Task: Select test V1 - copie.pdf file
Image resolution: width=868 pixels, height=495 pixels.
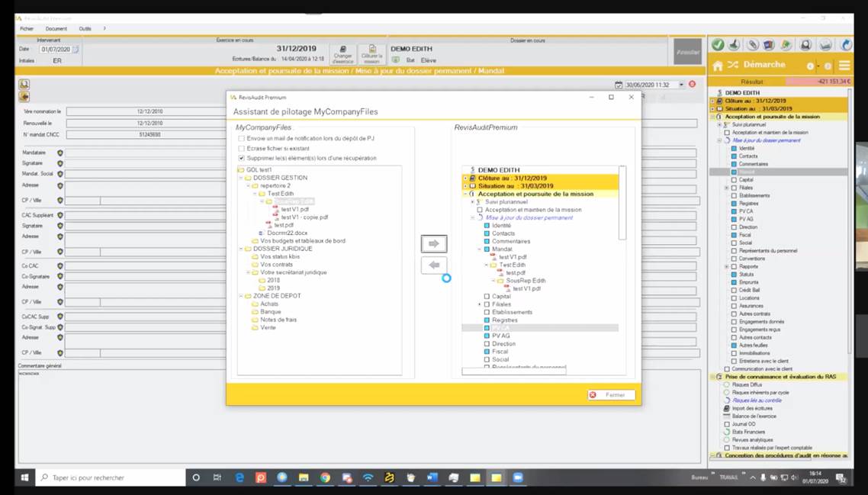Action: click(304, 217)
